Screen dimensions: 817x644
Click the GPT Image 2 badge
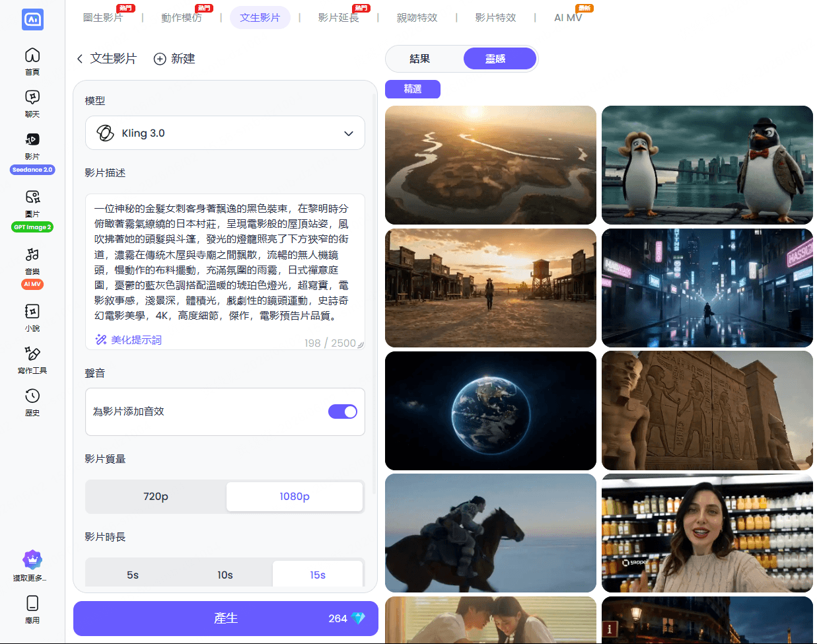(x=32, y=227)
